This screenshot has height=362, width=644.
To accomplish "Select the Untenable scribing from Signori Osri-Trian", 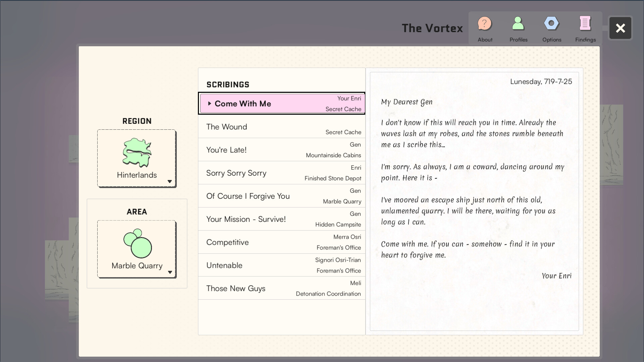I will tap(282, 265).
